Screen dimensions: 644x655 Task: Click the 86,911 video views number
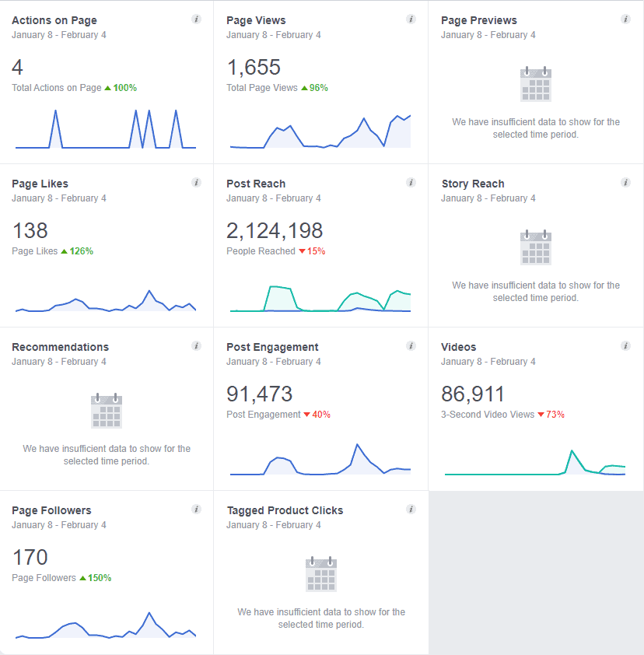(473, 394)
